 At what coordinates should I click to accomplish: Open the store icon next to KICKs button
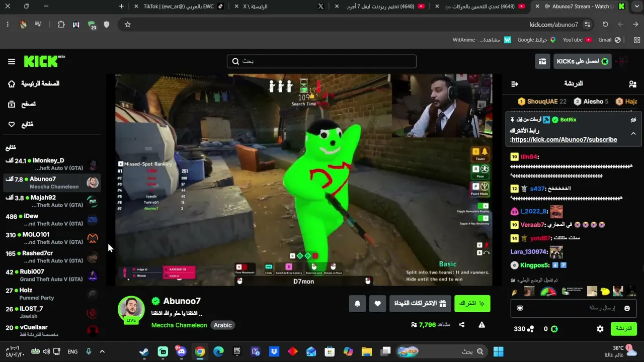click(542, 61)
